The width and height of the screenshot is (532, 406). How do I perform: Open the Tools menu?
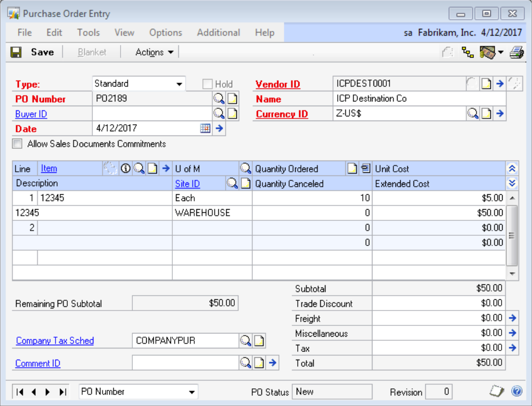pos(88,33)
